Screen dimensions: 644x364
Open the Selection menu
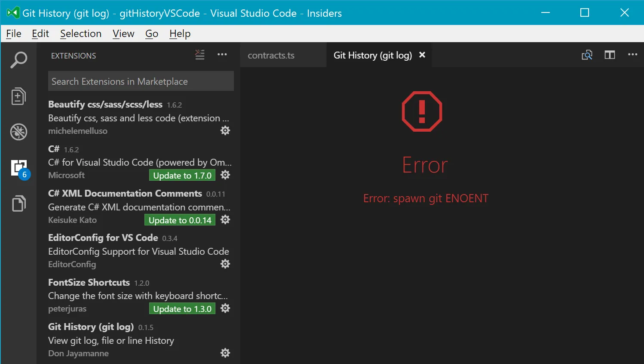[x=81, y=34]
